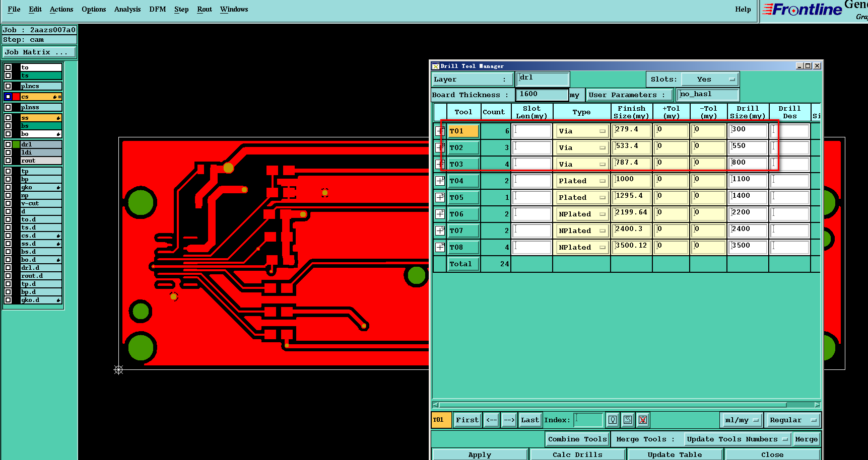Expand the T01 tool row plus icon
The image size is (868, 460).
coord(440,131)
